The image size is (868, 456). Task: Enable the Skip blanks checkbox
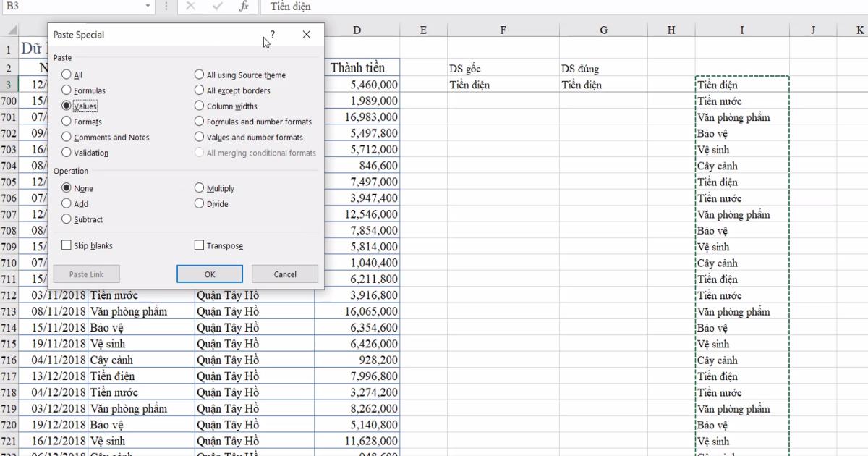66,245
